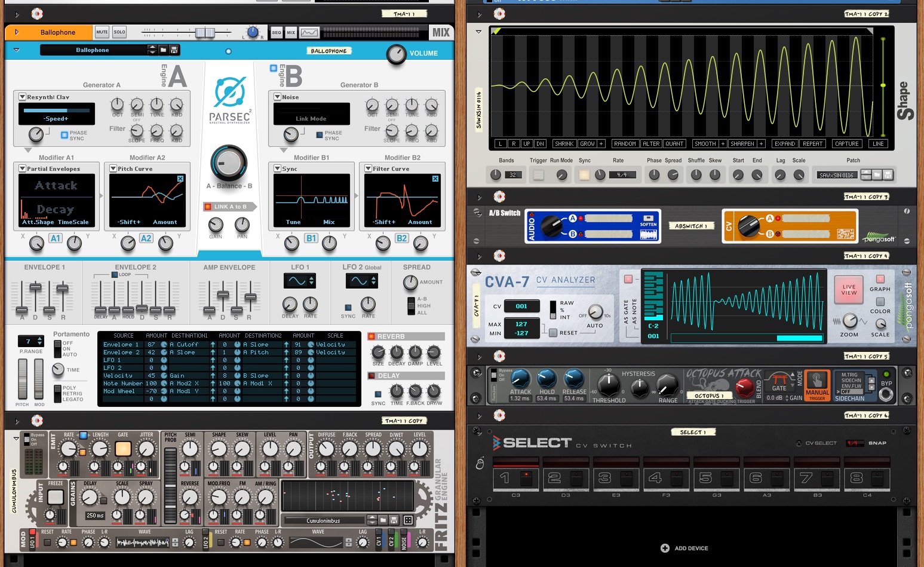Click the Amp Envelope Attack slider
Image resolution: width=924 pixels, height=567 pixels.
pyautogui.click(x=210, y=310)
